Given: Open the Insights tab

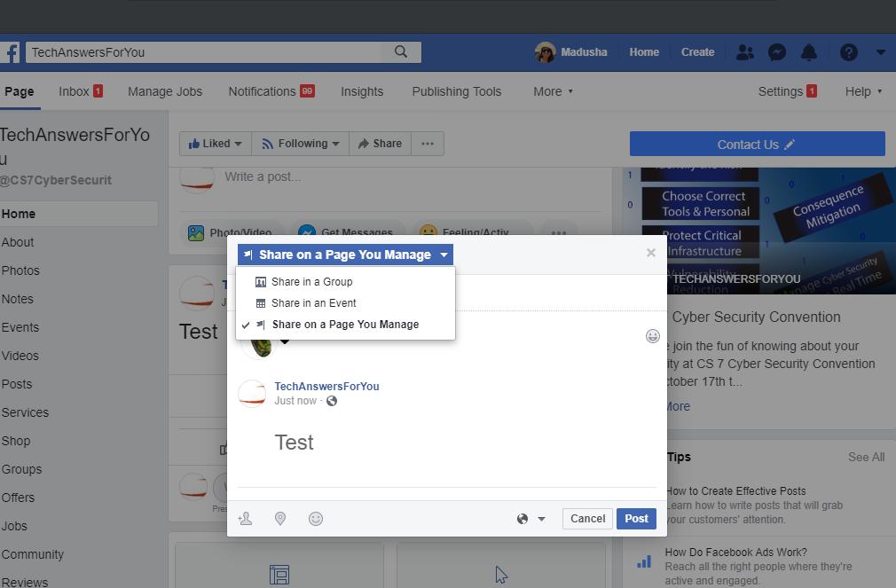Looking at the screenshot, I should coord(362,91).
